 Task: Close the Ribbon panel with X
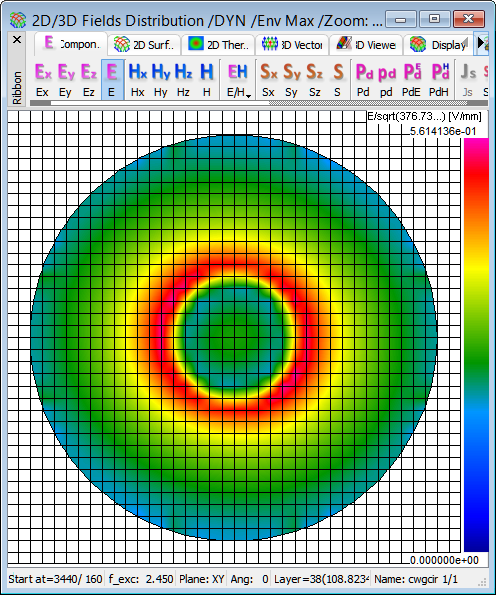click(x=17, y=39)
